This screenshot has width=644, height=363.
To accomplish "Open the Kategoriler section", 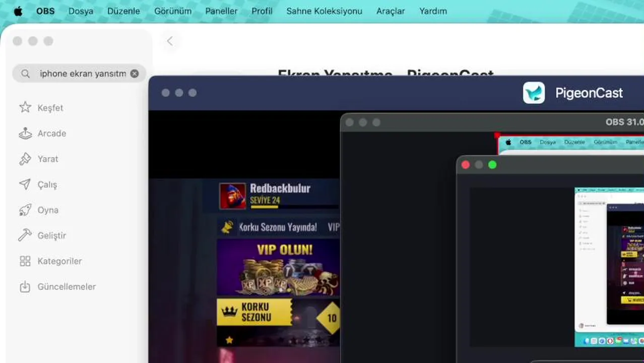I will 59,261.
